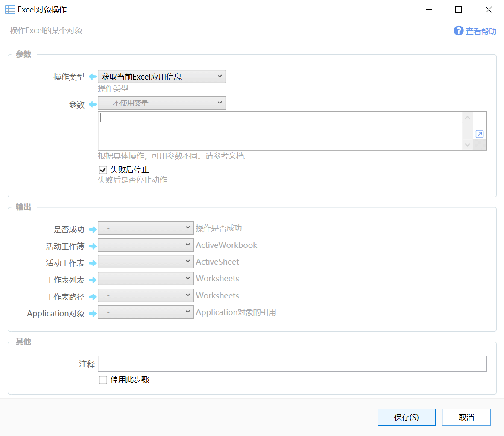The height and width of the screenshot is (436, 504).
Task: Click the 保存(S) save button
Action: tap(406, 417)
